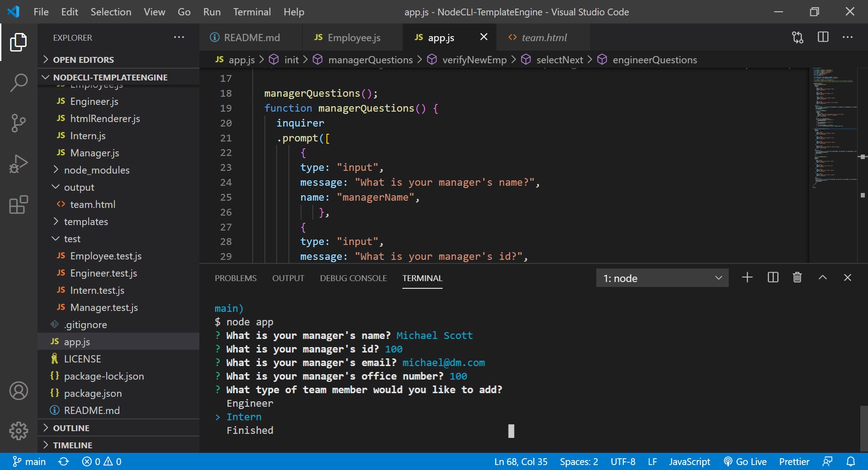Collapse the NODECLI-TEMPLATEENGINE folder section
This screenshot has width=868, height=470.
click(x=118, y=77)
